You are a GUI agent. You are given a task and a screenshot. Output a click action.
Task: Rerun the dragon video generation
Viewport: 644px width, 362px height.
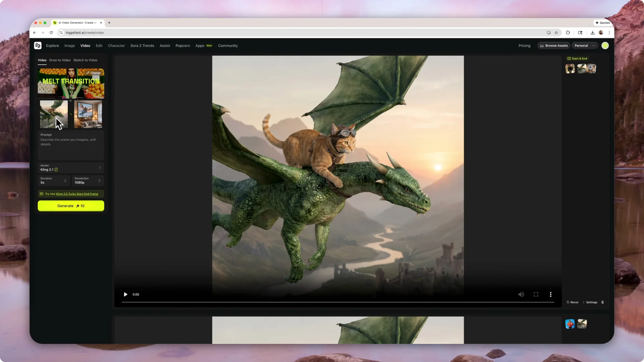(x=573, y=302)
